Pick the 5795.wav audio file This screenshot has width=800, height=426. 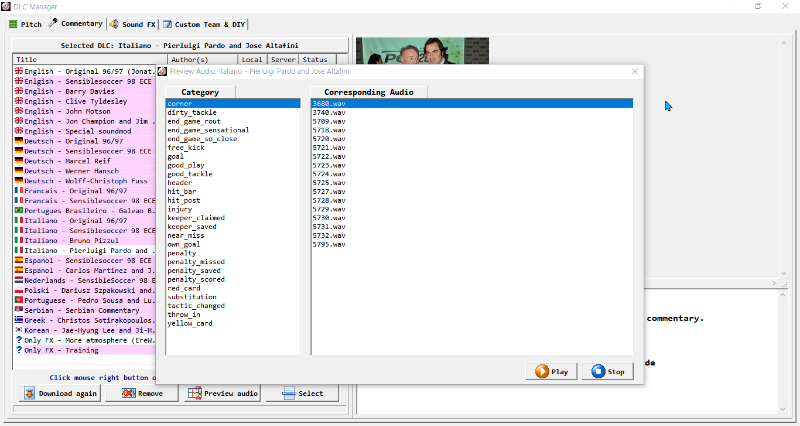click(x=329, y=244)
